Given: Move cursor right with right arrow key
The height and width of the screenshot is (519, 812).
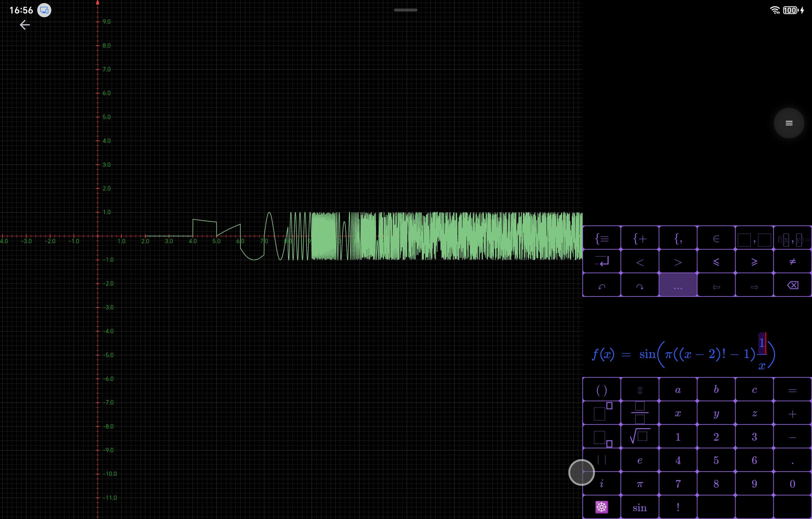Looking at the screenshot, I should tap(754, 286).
